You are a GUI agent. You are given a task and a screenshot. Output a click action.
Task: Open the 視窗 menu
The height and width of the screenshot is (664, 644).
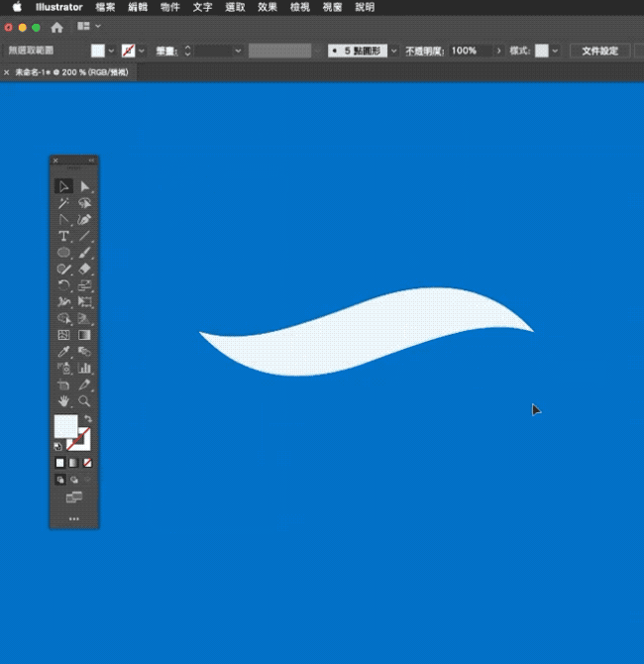332,7
